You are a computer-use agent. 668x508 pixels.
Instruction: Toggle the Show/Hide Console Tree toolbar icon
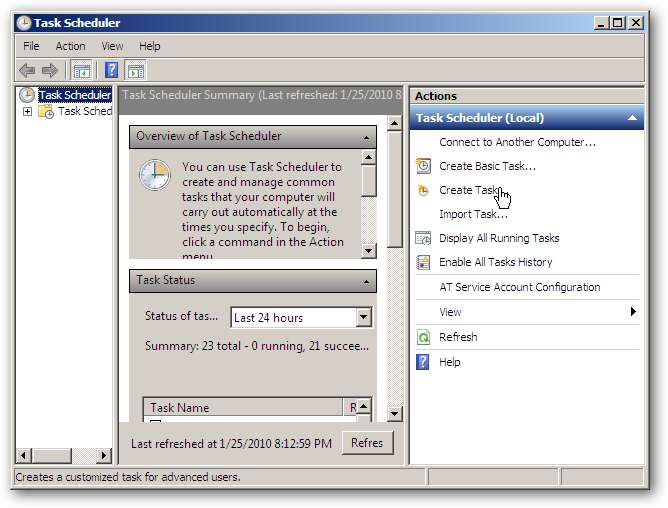coord(82,70)
